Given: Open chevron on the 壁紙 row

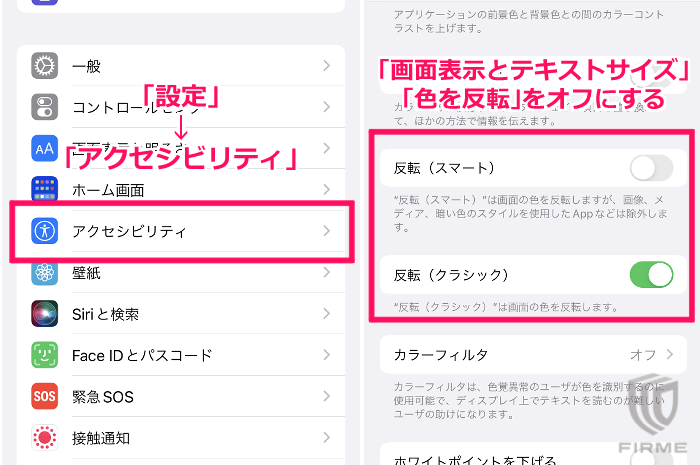Looking at the screenshot, I should 326,272.
